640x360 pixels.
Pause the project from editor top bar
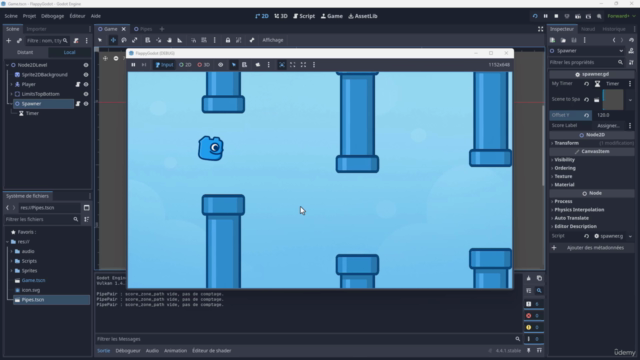(x=545, y=16)
